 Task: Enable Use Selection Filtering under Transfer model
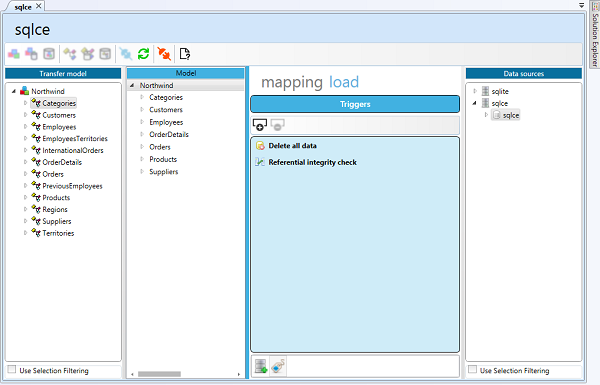(x=12, y=370)
